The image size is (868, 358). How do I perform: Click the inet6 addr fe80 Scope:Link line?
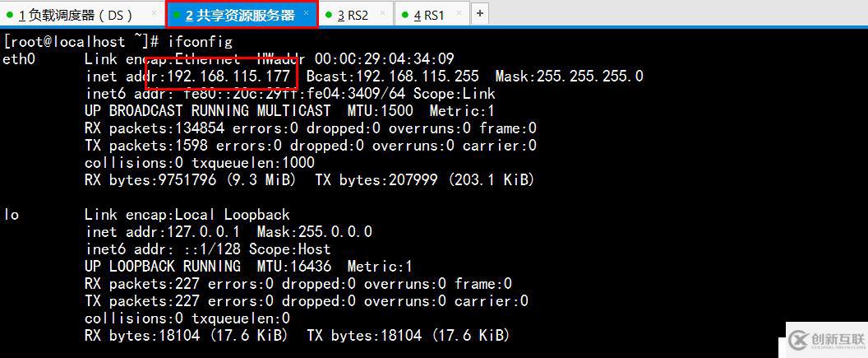[x=290, y=94]
